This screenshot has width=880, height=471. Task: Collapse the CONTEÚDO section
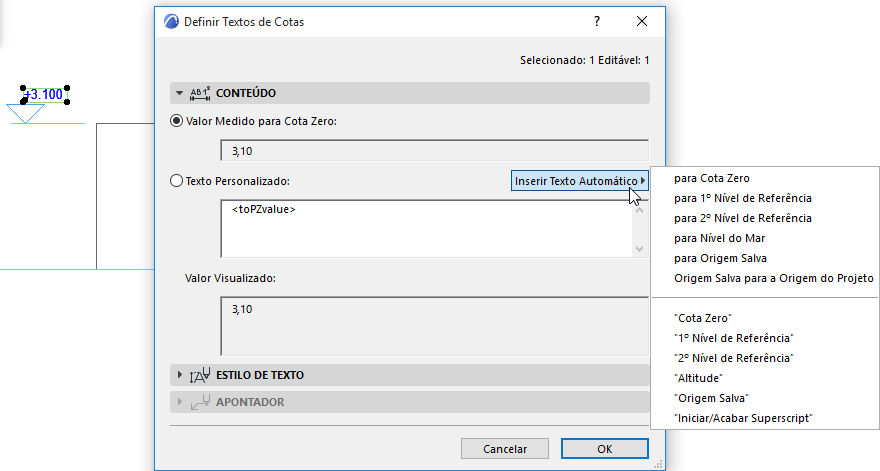(x=179, y=93)
